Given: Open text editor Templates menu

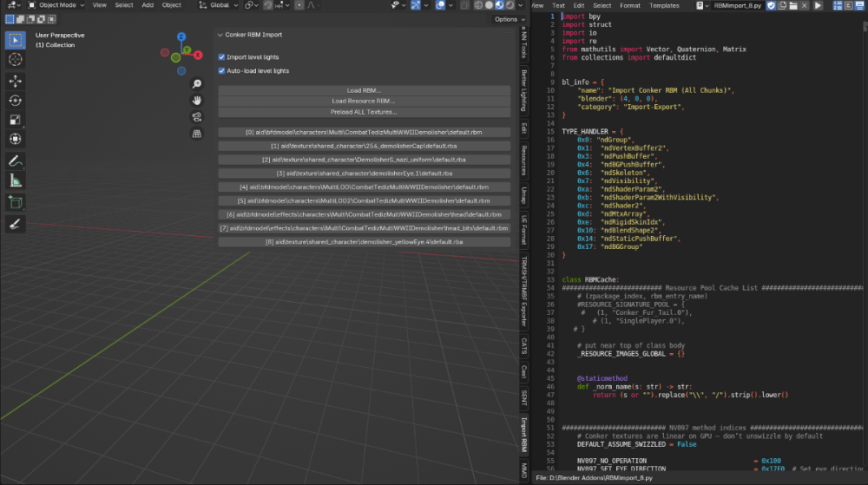Looking at the screenshot, I should pos(664,5).
